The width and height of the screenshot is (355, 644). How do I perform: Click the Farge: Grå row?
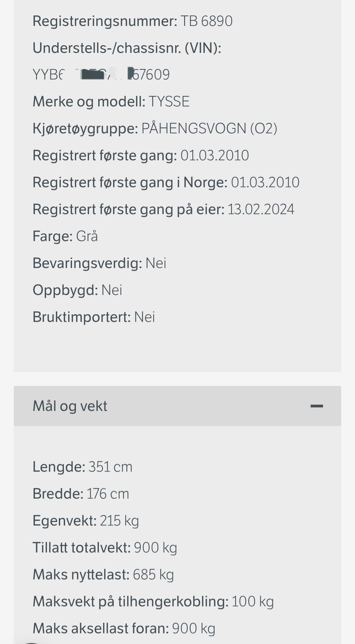tap(65, 236)
